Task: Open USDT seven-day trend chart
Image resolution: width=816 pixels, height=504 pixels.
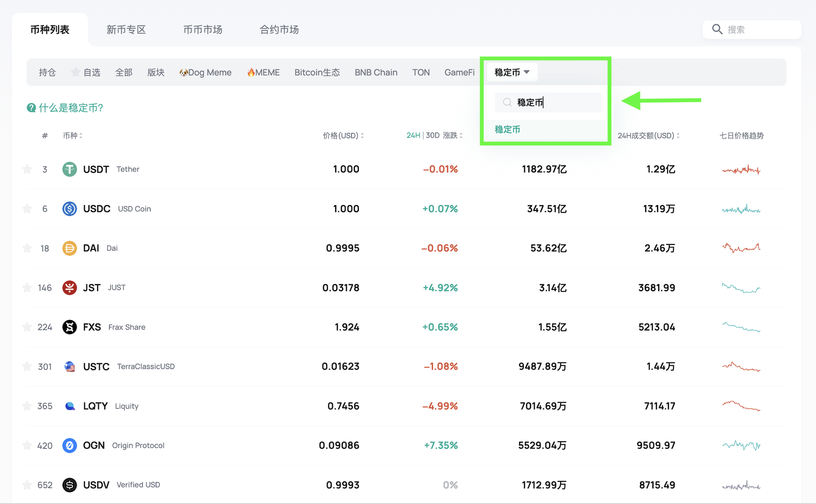Action: 741,169
